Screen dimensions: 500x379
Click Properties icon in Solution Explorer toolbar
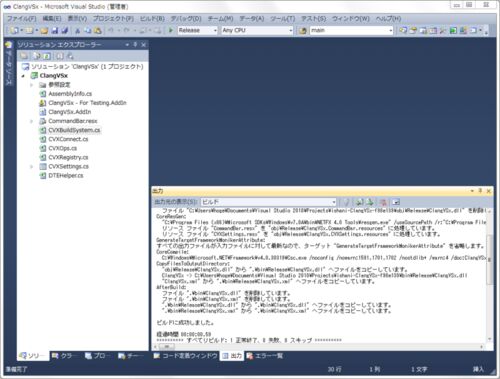pyautogui.click(x=24, y=56)
